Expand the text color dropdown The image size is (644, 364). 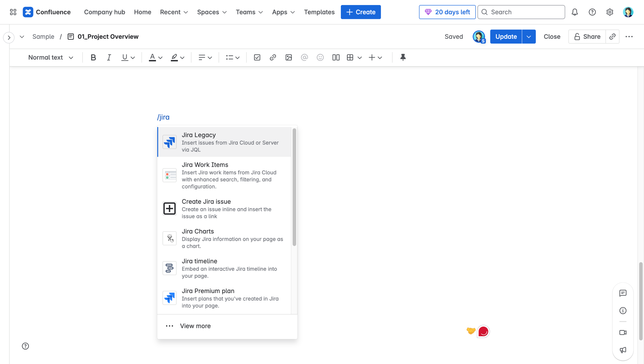(160, 57)
